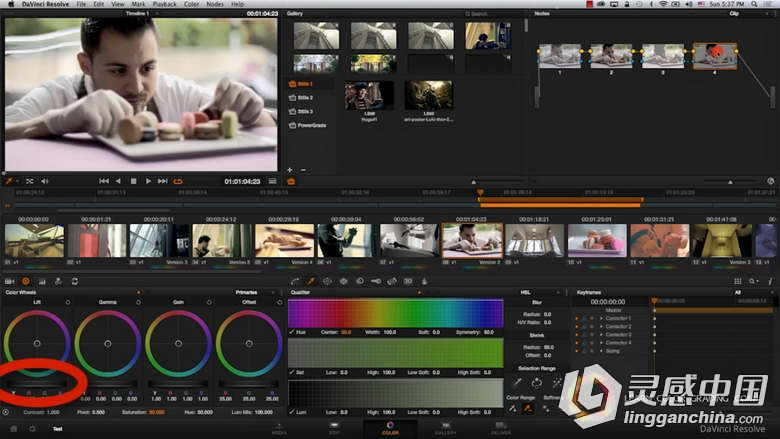Image resolution: width=780 pixels, height=439 pixels.
Task: Expand the Corrector 2 keyframe track
Action: click(x=601, y=327)
